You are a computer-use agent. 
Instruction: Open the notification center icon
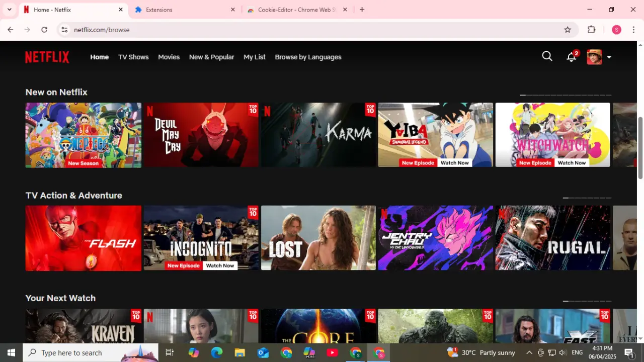pyautogui.click(x=630, y=353)
